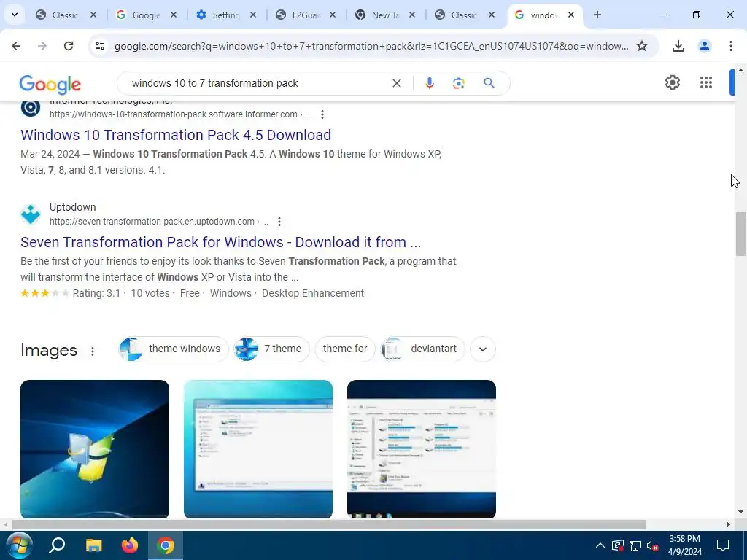Viewport: 747px width, 560px height.
Task: Click in the Google search input field
Action: [258, 83]
